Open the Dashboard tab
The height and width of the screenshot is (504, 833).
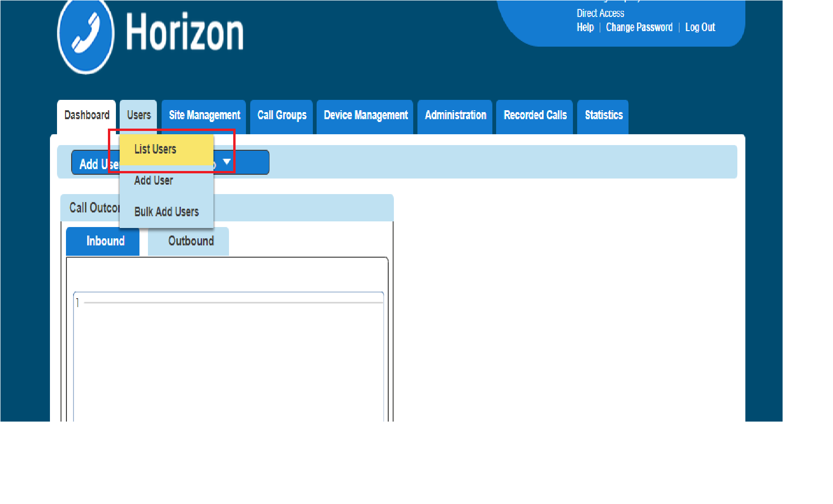(x=87, y=116)
